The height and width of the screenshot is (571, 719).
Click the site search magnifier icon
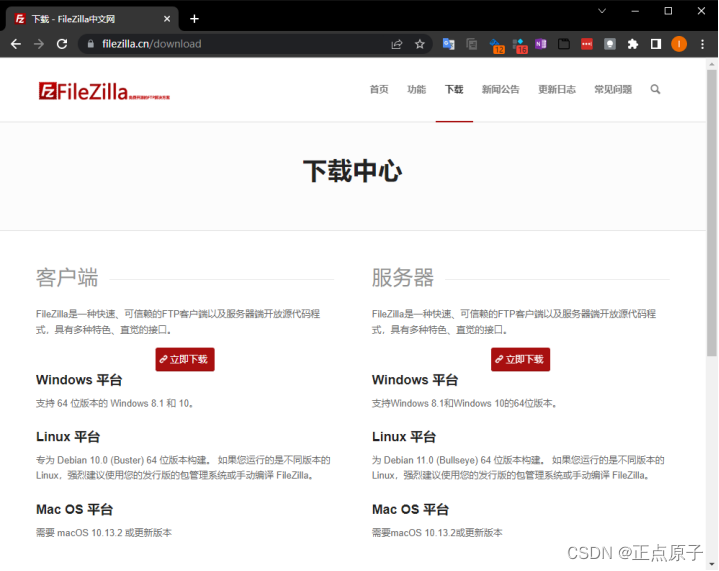[655, 89]
